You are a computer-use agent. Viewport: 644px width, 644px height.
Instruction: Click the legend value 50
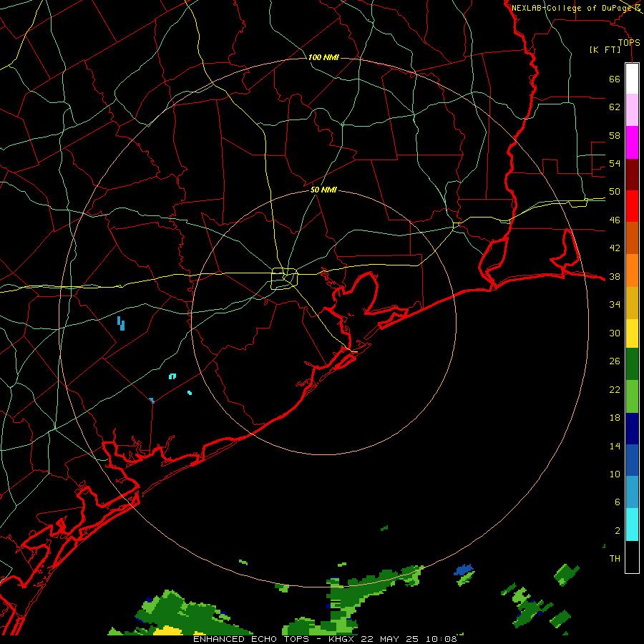click(x=615, y=192)
